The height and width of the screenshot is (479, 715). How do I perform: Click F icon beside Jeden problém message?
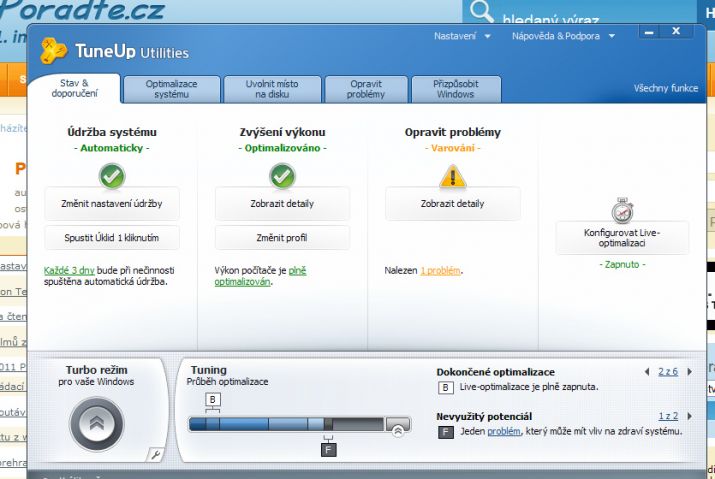pyautogui.click(x=446, y=432)
